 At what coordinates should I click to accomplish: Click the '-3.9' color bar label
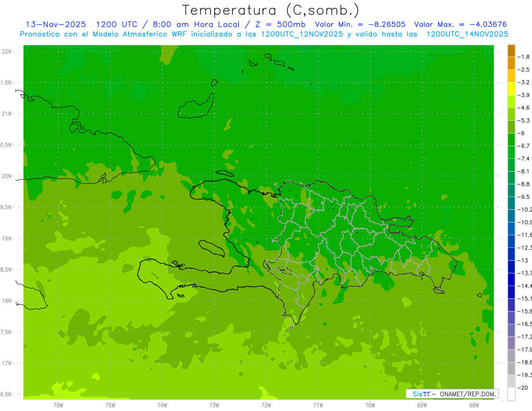coord(524,95)
